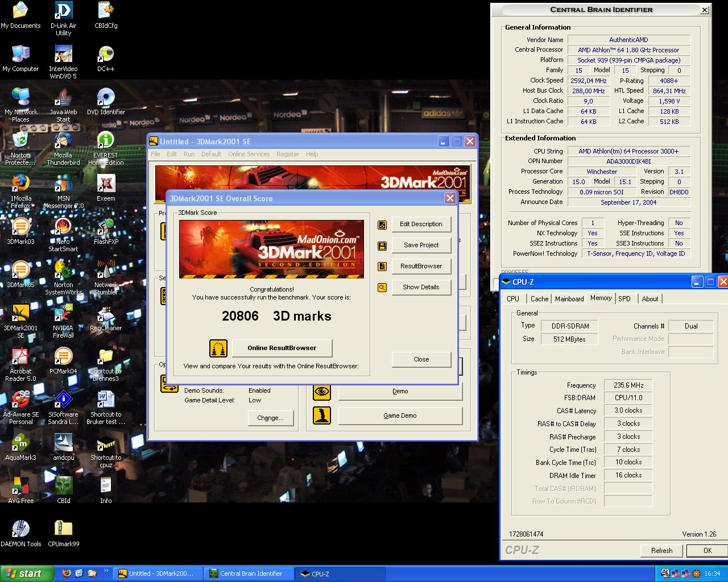The image size is (728, 582).
Task: Switch to the Cache tab in CPU-Z
Action: 540,298
